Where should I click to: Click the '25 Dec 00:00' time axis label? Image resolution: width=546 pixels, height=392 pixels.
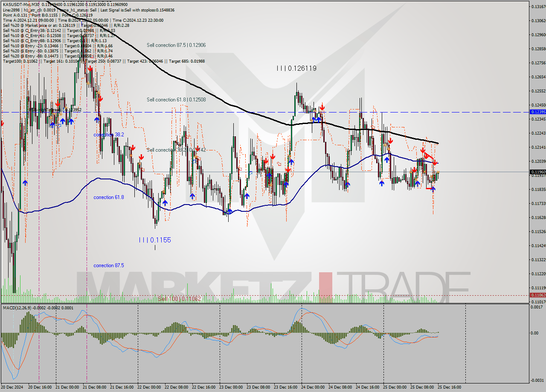click(395, 387)
